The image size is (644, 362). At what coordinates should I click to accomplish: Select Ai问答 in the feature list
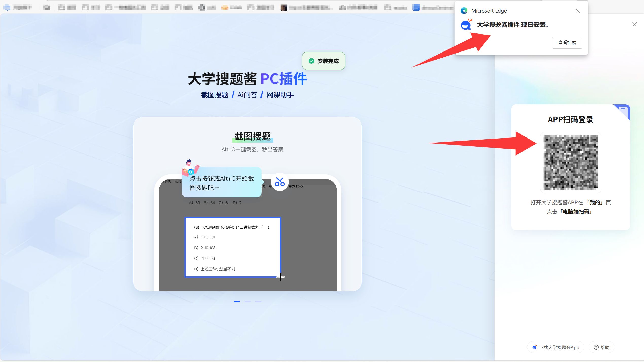(247, 94)
